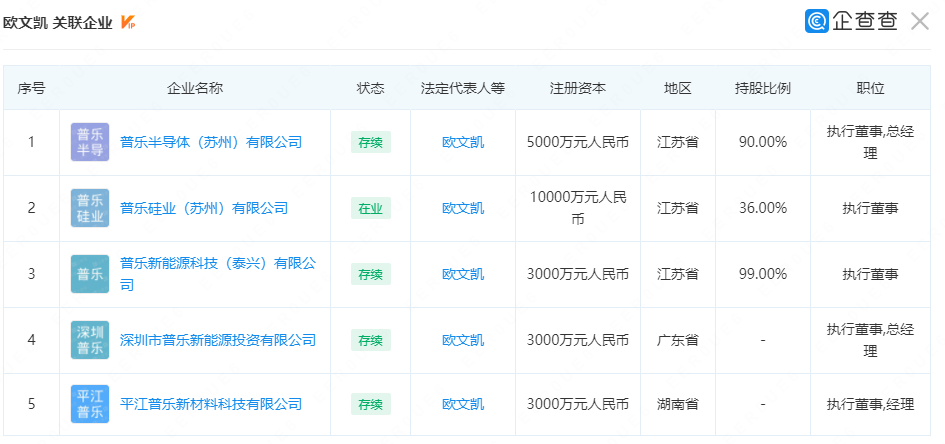Open 平江普乐新材料科技有限公司 link
The height and width of the screenshot is (444, 945).
pyautogui.click(x=211, y=404)
